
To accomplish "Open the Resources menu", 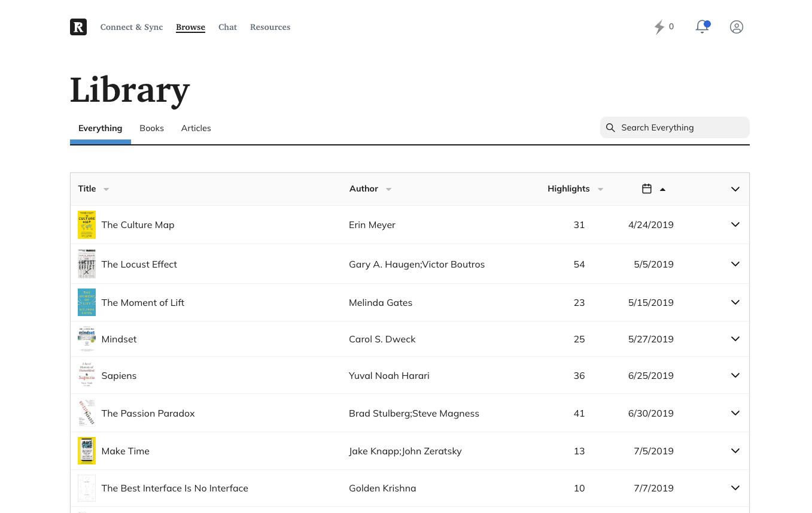I will 270,27.
